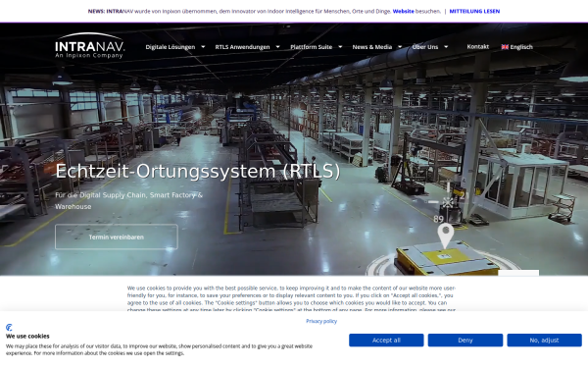Open the Plattform Suite menu
The image size is (588, 368).
(x=312, y=47)
